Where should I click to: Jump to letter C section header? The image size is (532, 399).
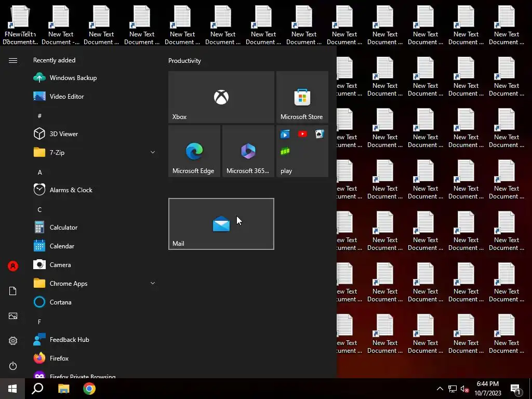39,210
